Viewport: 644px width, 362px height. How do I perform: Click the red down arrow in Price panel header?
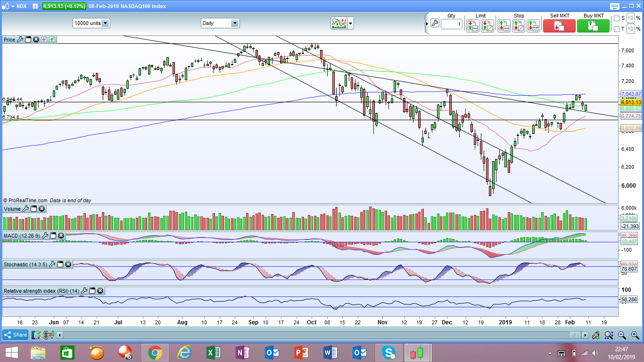click(x=44, y=40)
